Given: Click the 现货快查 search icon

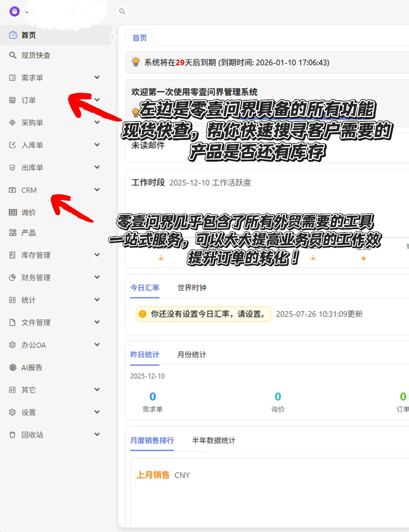Looking at the screenshot, I should click(13, 55).
